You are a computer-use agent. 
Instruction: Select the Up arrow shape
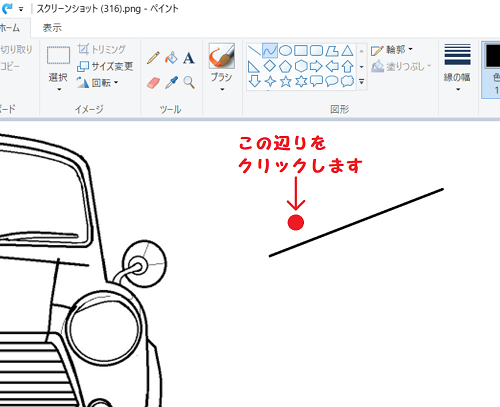[348, 66]
